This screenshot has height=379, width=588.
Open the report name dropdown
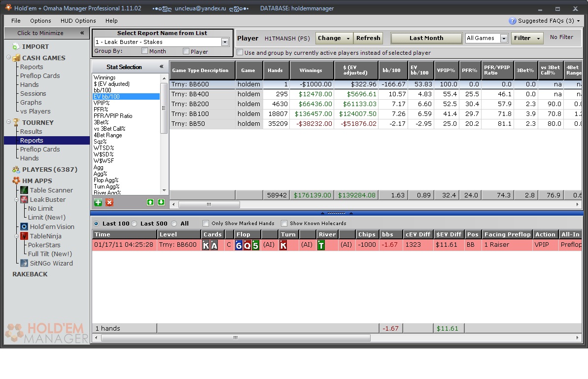(225, 42)
